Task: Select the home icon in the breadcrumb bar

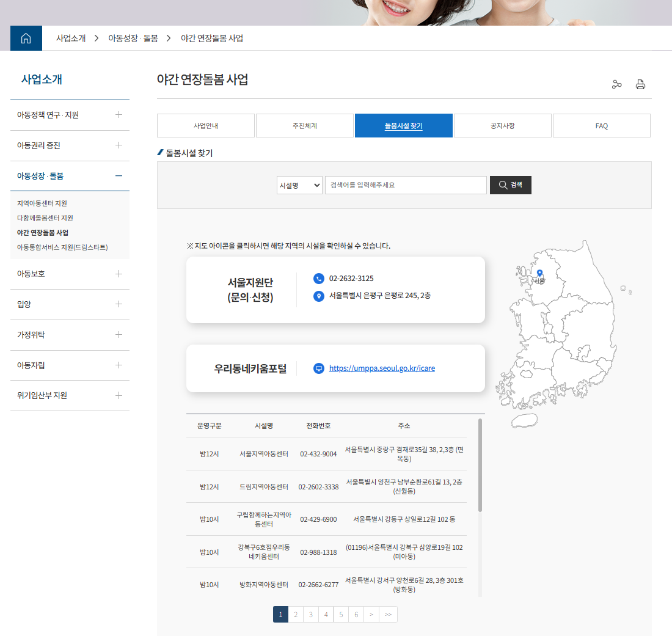Action: 26,38
